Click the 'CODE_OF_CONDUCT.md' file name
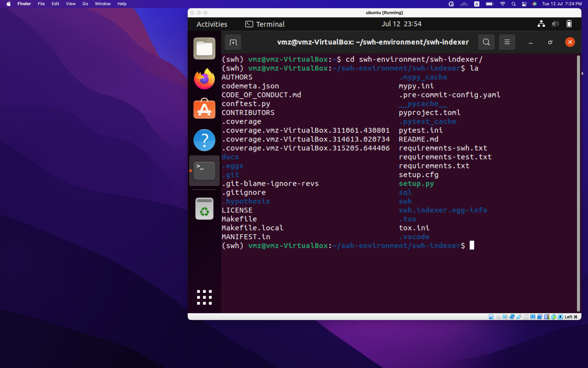Image resolution: width=588 pixels, height=368 pixels. (x=261, y=95)
